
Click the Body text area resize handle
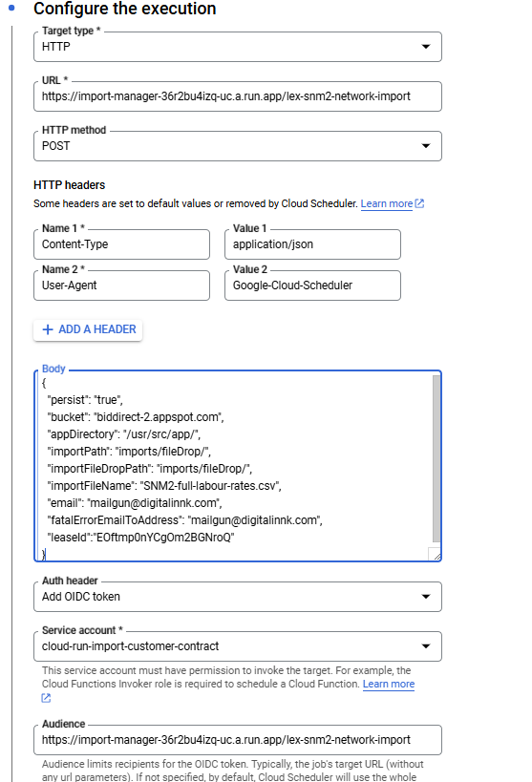[x=435, y=554]
